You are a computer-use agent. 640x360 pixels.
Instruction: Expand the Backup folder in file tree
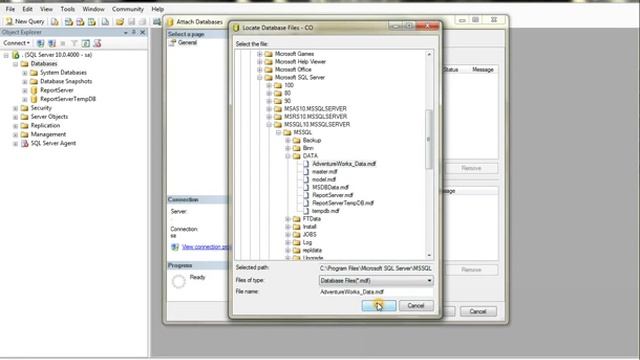point(288,140)
